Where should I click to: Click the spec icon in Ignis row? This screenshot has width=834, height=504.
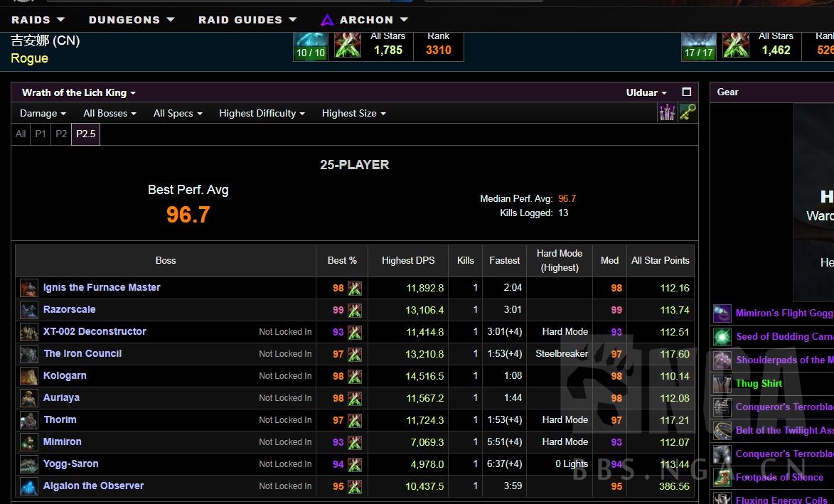pos(355,288)
